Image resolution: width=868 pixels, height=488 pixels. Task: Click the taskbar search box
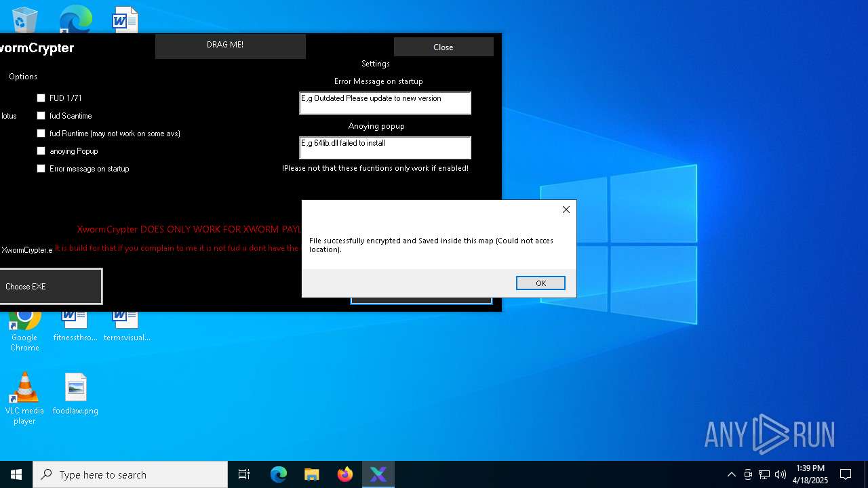(x=130, y=474)
